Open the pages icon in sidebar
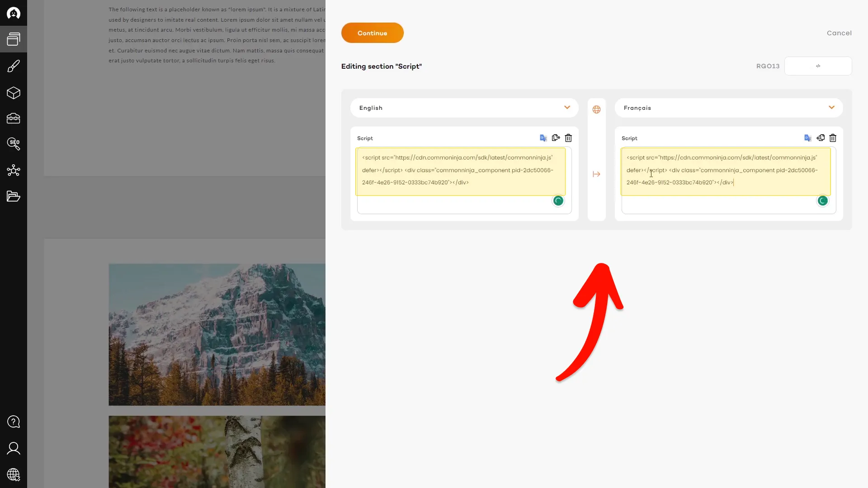 point(14,39)
